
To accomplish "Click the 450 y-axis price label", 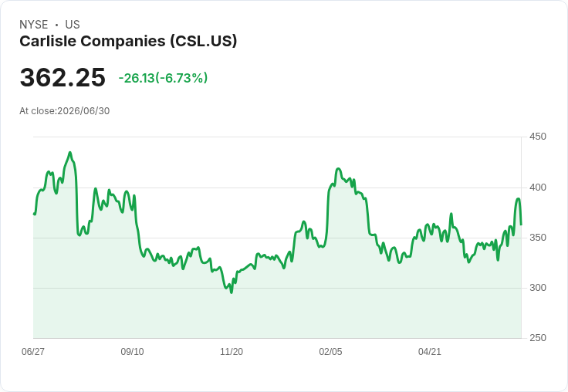I will coord(538,137).
